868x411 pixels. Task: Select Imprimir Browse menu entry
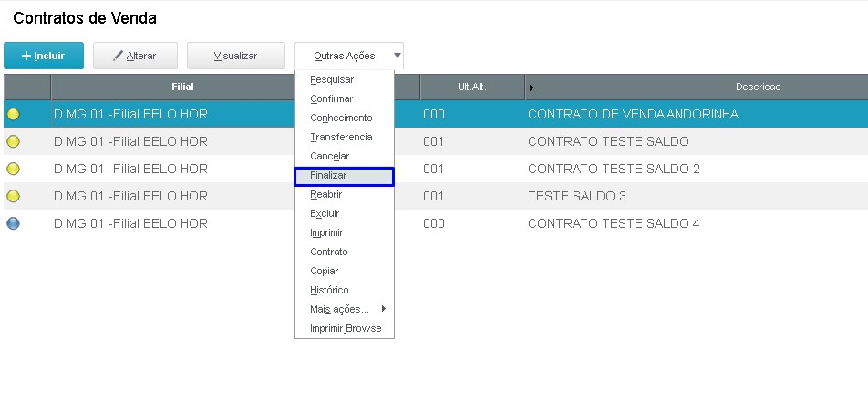(346, 329)
